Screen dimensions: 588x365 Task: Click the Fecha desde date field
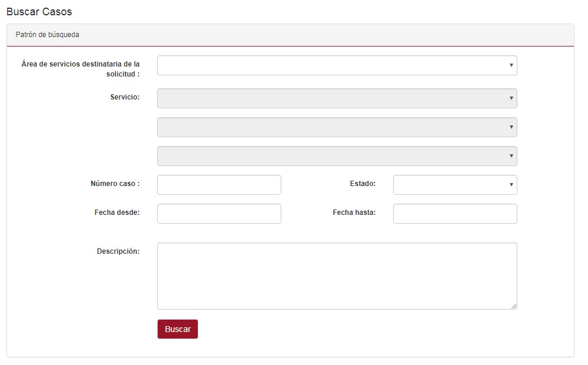[219, 214]
